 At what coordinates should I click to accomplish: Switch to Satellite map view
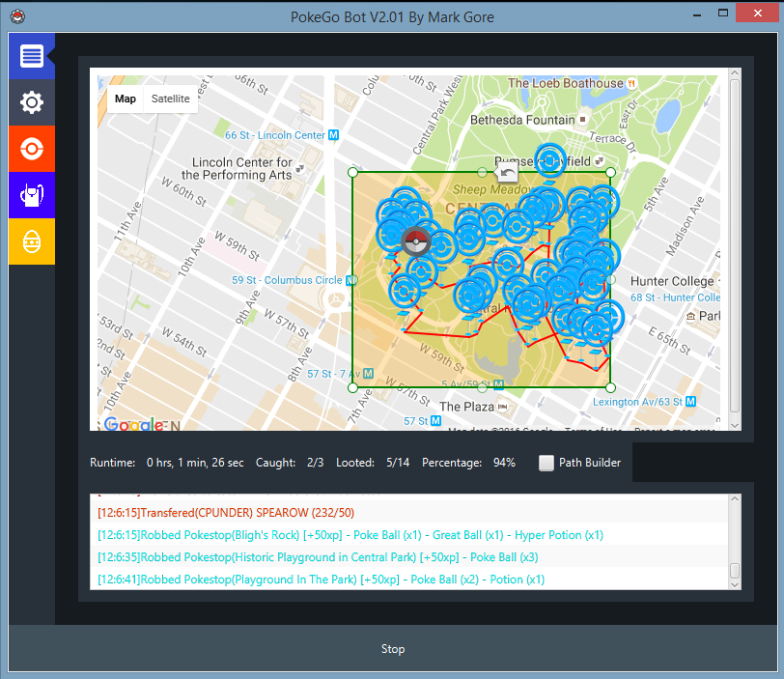(x=170, y=99)
